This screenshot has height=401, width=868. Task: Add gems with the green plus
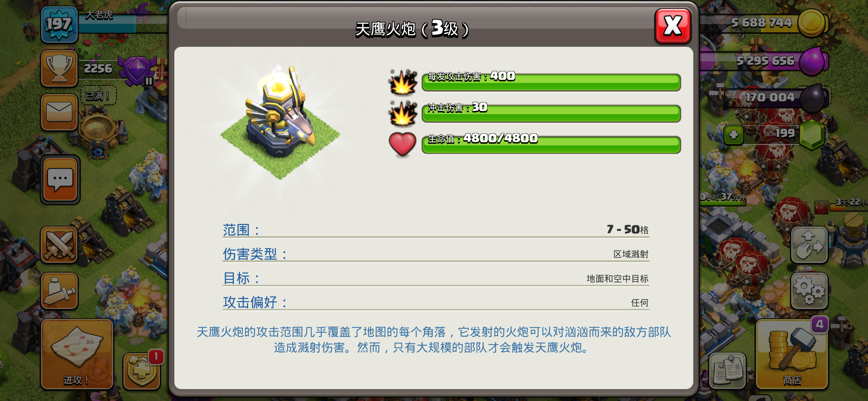(x=733, y=135)
